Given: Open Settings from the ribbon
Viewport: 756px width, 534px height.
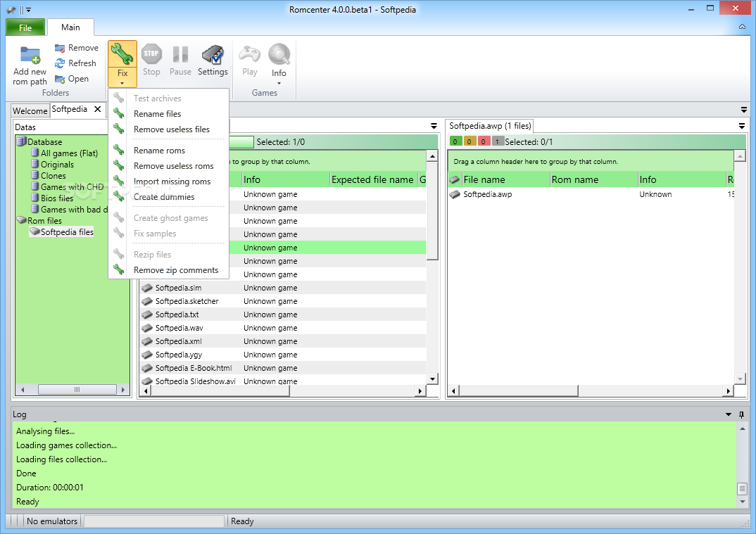Looking at the screenshot, I should coord(213,61).
